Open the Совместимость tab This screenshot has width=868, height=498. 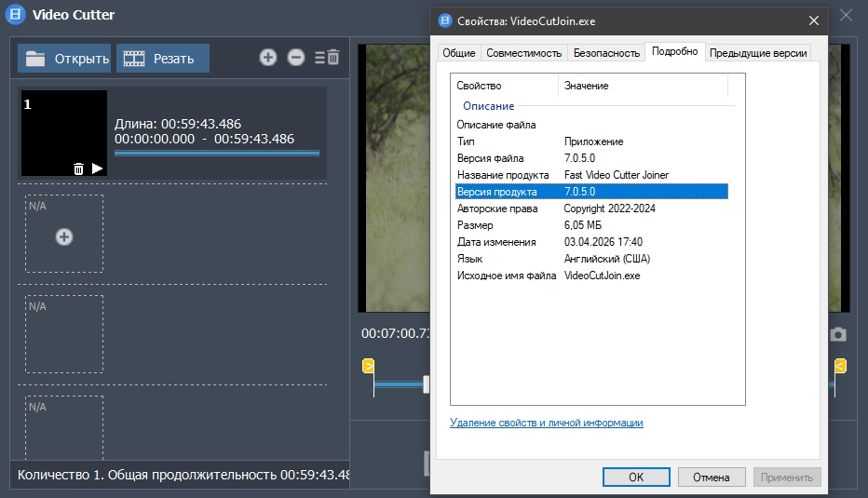click(523, 53)
